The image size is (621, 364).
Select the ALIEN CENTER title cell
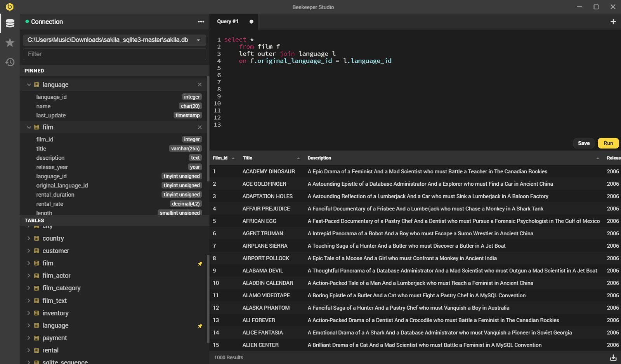260,345
